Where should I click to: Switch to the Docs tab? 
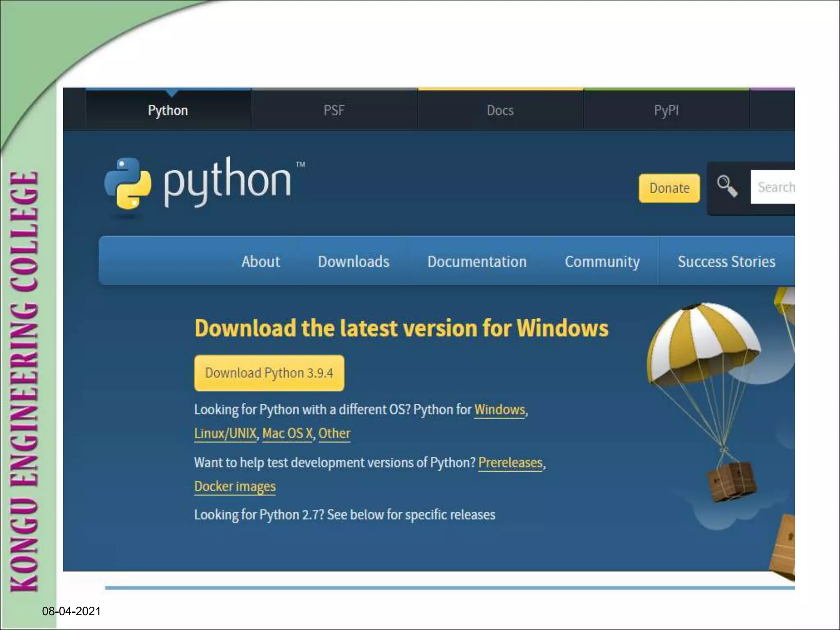pyautogui.click(x=500, y=110)
